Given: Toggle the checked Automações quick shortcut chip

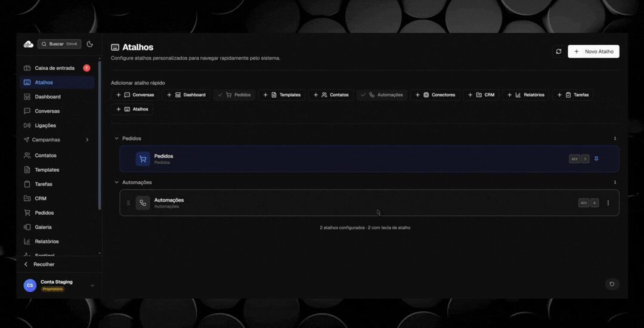Looking at the screenshot, I should (382, 95).
